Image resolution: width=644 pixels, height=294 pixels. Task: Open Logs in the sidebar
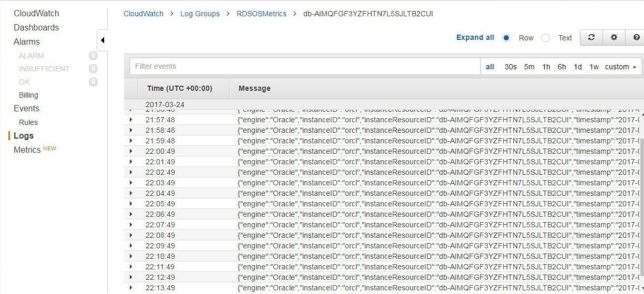point(24,135)
